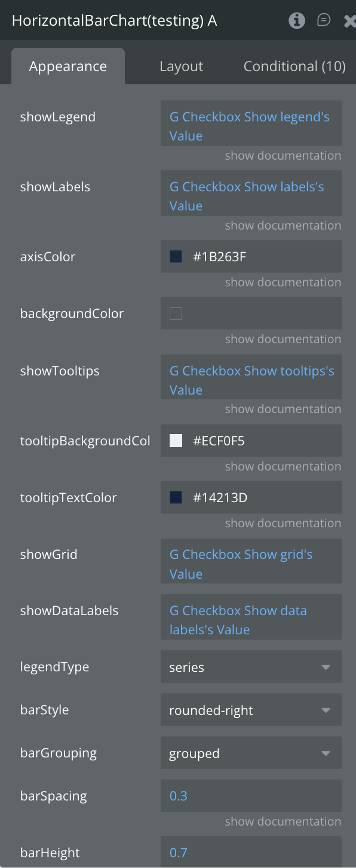Expand the barGrouping dropdown arrow
Viewport: 356px width, 868px height.
point(326,753)
